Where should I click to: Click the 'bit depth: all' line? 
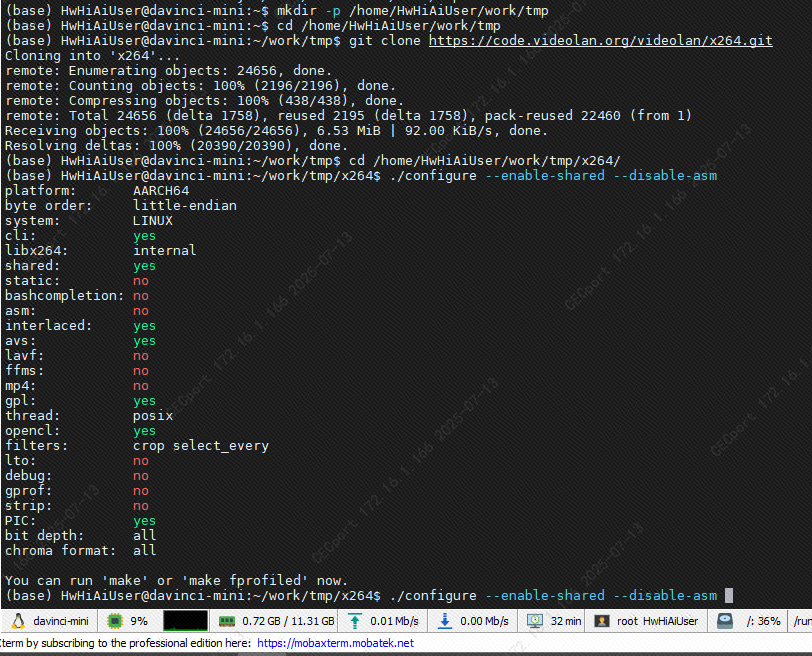coord(80,536)
